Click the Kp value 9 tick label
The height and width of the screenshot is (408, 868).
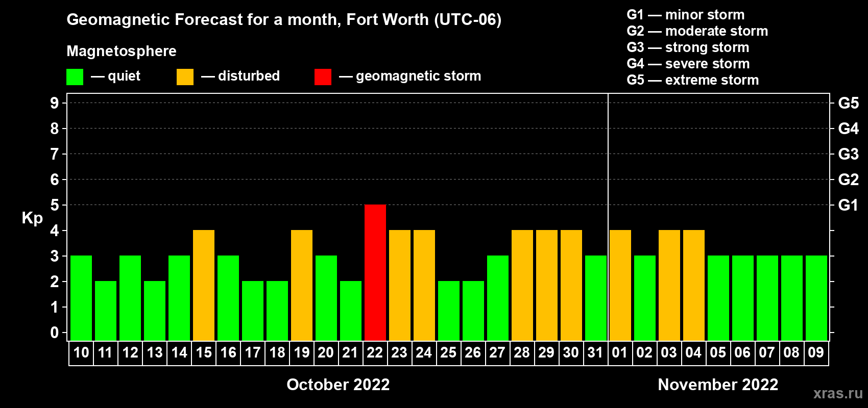click(55, 103)
